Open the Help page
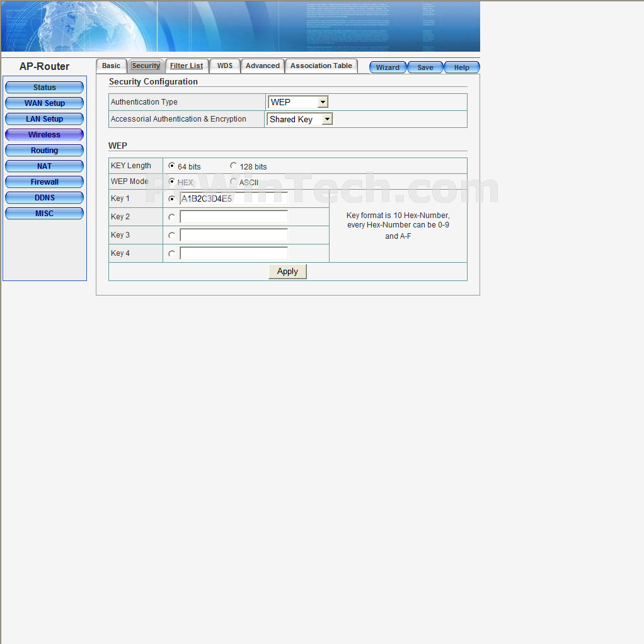 462,67
